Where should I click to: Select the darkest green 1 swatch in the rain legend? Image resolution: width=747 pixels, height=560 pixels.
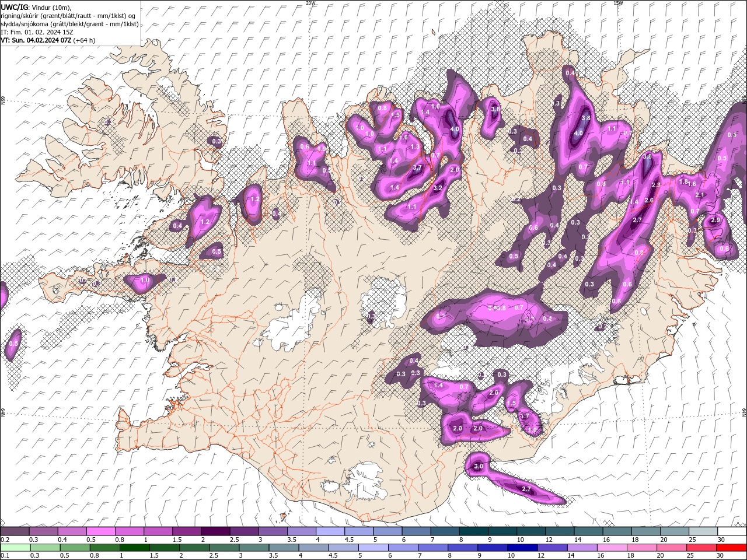[x=135, y=548]
